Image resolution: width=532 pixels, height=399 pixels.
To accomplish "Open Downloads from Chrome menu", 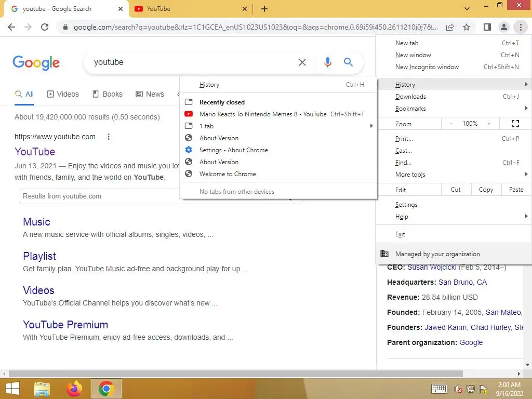I will tap(454, 97).
